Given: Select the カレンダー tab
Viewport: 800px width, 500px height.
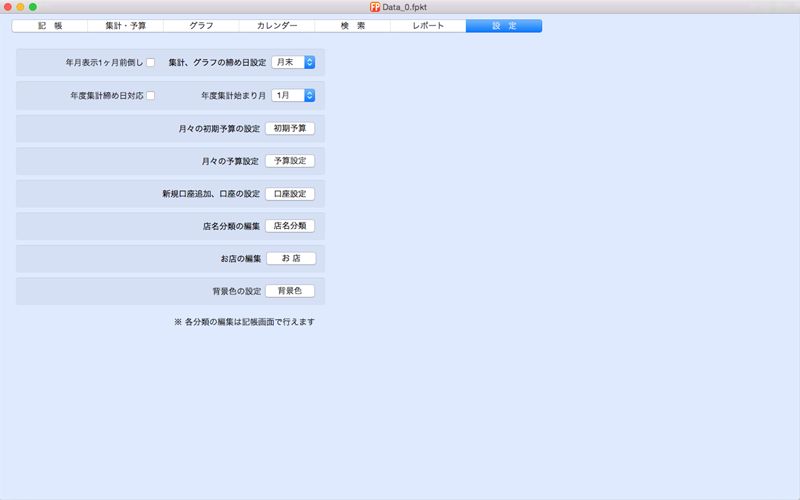Looking at the screenshot, I should pyautogui.click(x=277, y=26).
